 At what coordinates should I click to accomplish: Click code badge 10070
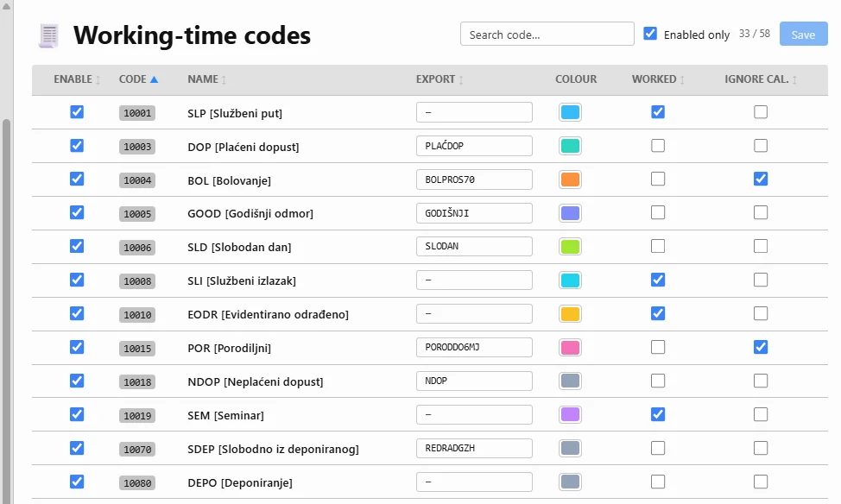pos(137,450)
